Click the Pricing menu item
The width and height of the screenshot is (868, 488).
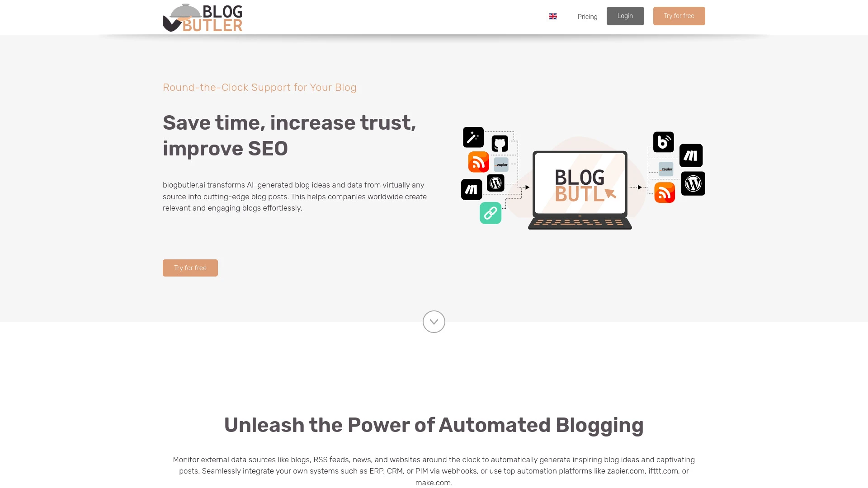(587, 17)
